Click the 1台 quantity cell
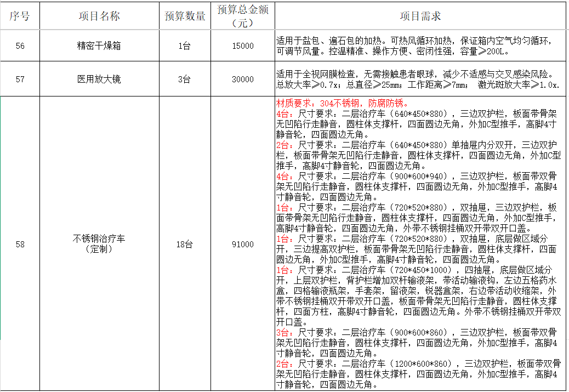The height and width of the screenshot is (392, 569). pyautogui.click(x=185, y=46)
